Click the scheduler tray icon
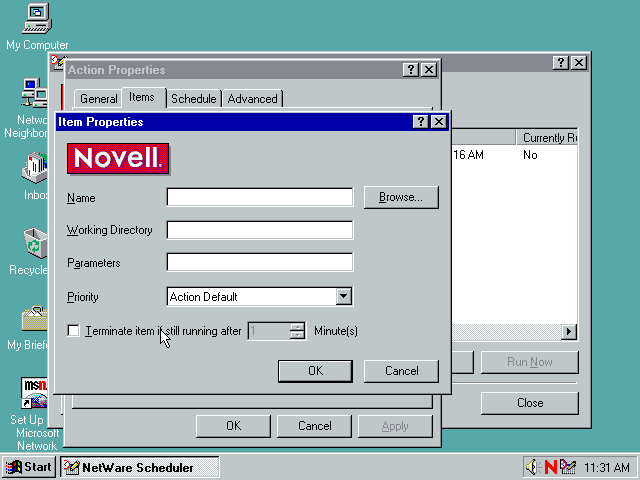The width and height of the screenshot is (640, 480). tap(568, 467)
